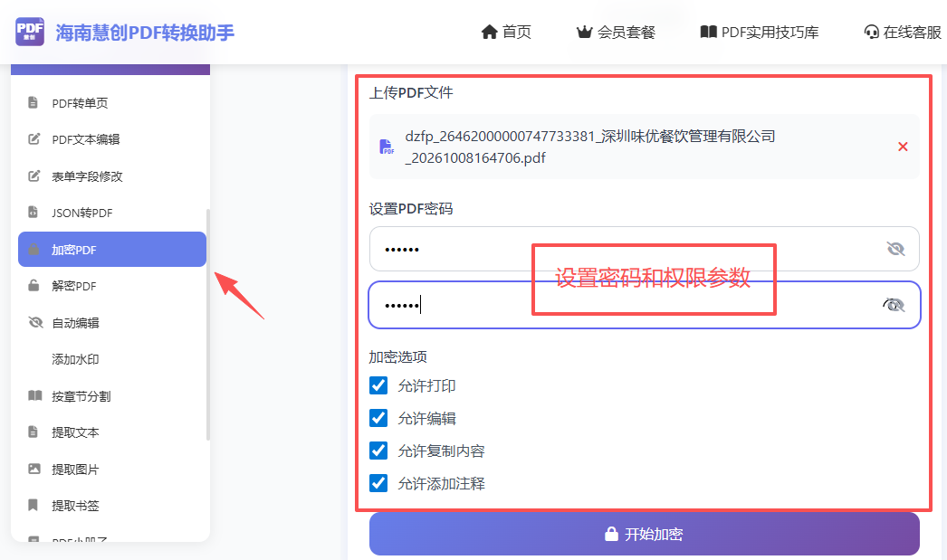
Task: Click the edit icon beside PDF文本编辑
Action: click(x=34, y=138)
